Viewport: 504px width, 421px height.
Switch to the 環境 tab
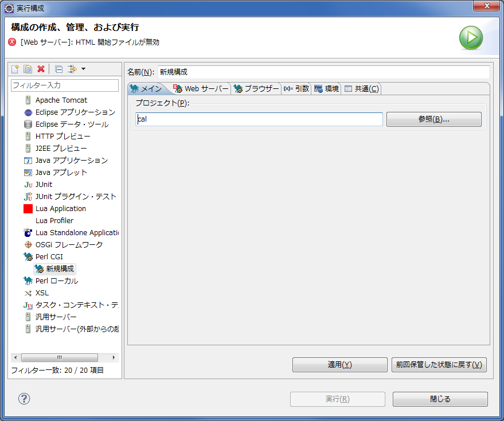coord(327,89)
